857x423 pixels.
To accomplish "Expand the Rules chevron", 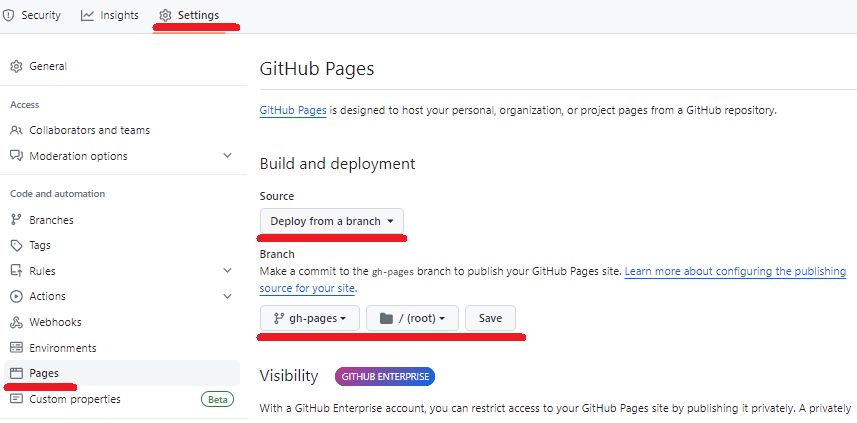I will tap(228, 271).
